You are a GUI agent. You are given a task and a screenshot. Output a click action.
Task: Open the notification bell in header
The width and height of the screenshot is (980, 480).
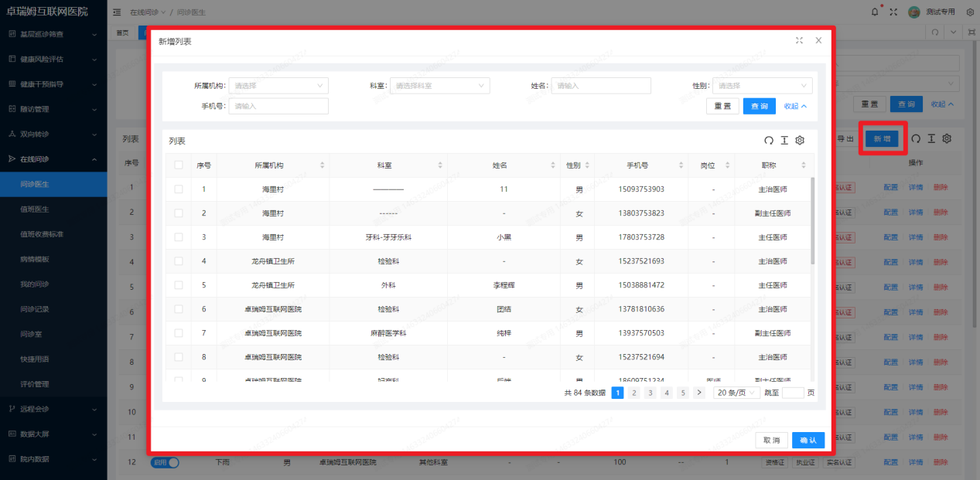[876, 12]
